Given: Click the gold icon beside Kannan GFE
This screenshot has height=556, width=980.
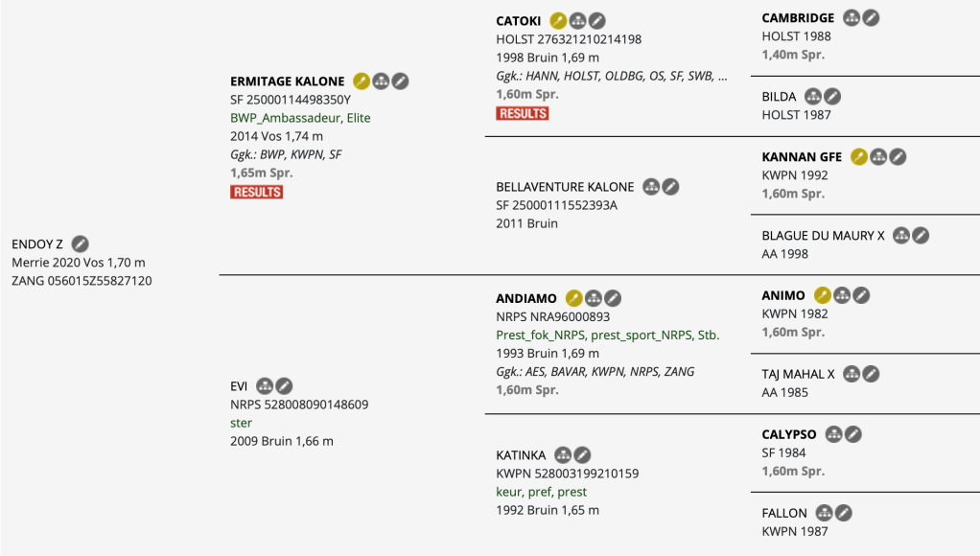Looking at the screenshot, I should (x=859, y=157).
